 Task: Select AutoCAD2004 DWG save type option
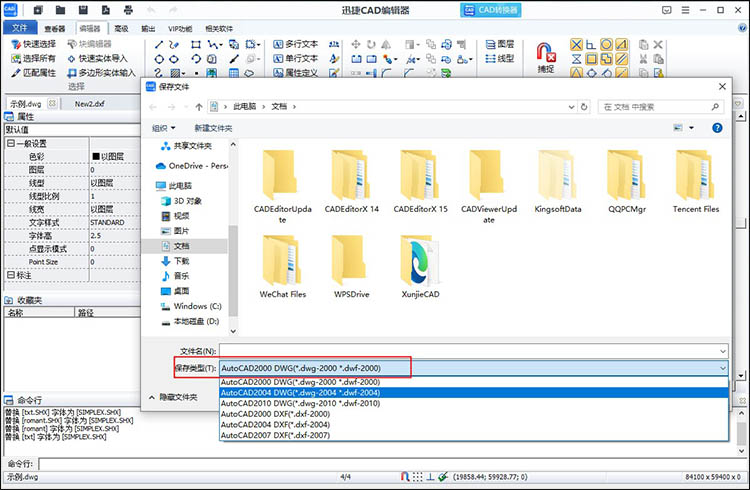[x=474, y=392]
